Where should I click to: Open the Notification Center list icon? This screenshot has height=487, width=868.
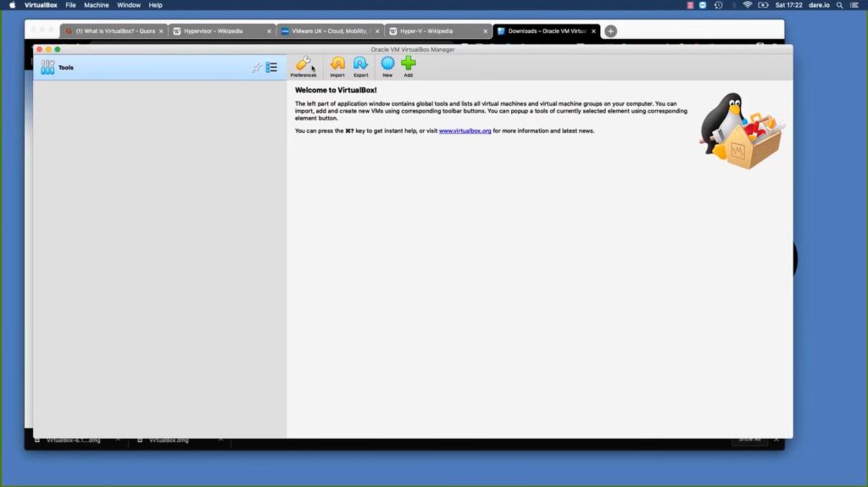854,5
